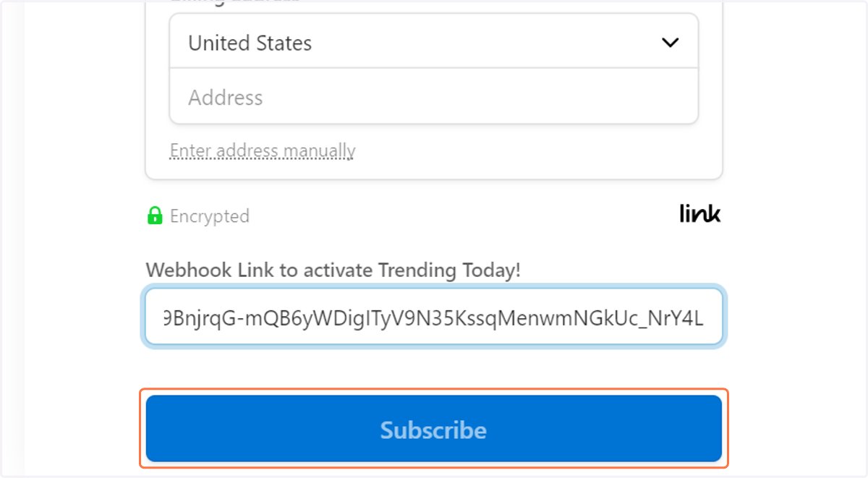Image resolution: width=868 pixels, height=478 pixels.
Task: Select the 'United States' text in country field
Action: tap(250, 43)
